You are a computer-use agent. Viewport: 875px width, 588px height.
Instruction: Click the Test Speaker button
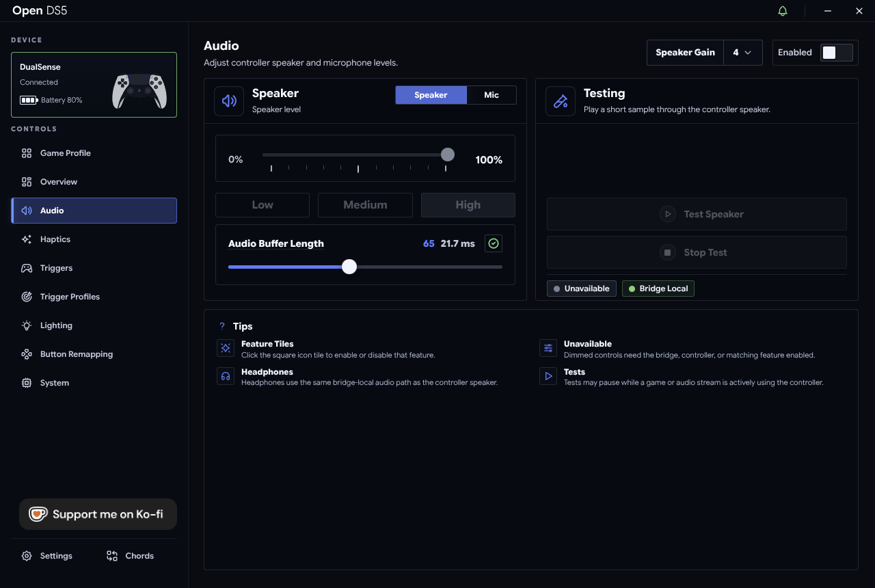[x=697, y=214]
